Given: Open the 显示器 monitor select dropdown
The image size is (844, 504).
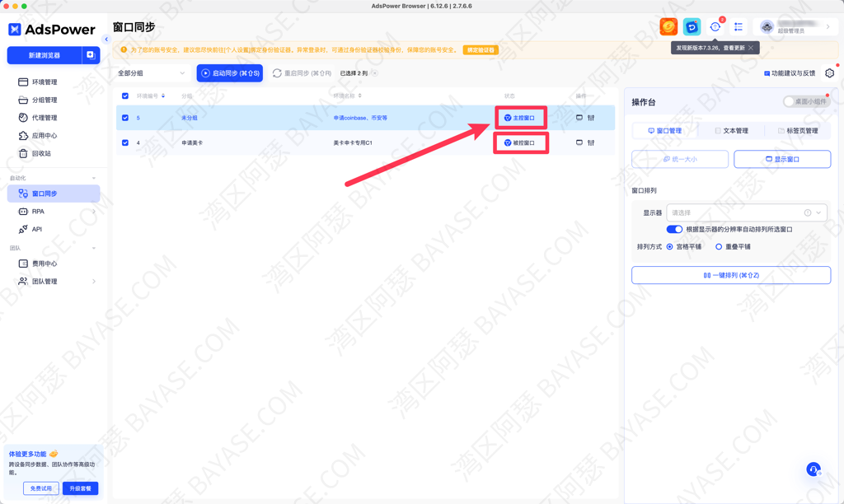Looking at the screenshot, I should [746, 212].
